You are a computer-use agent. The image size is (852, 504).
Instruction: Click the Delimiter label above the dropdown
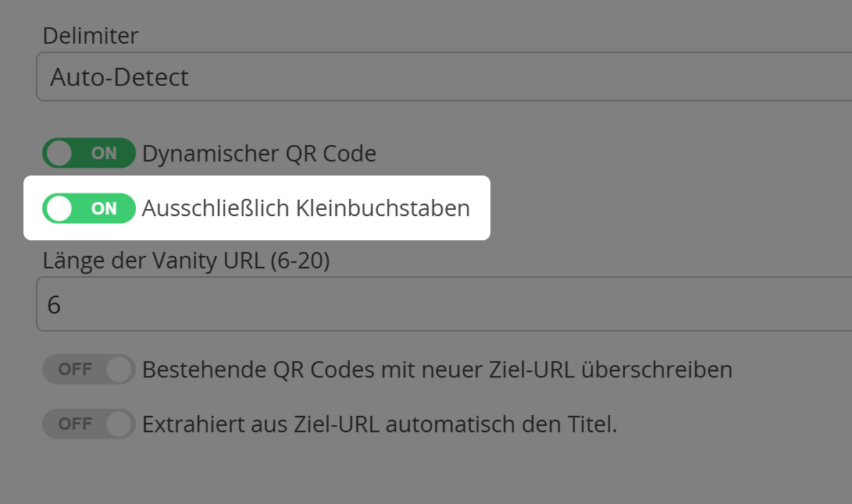[x=91, y=35]
